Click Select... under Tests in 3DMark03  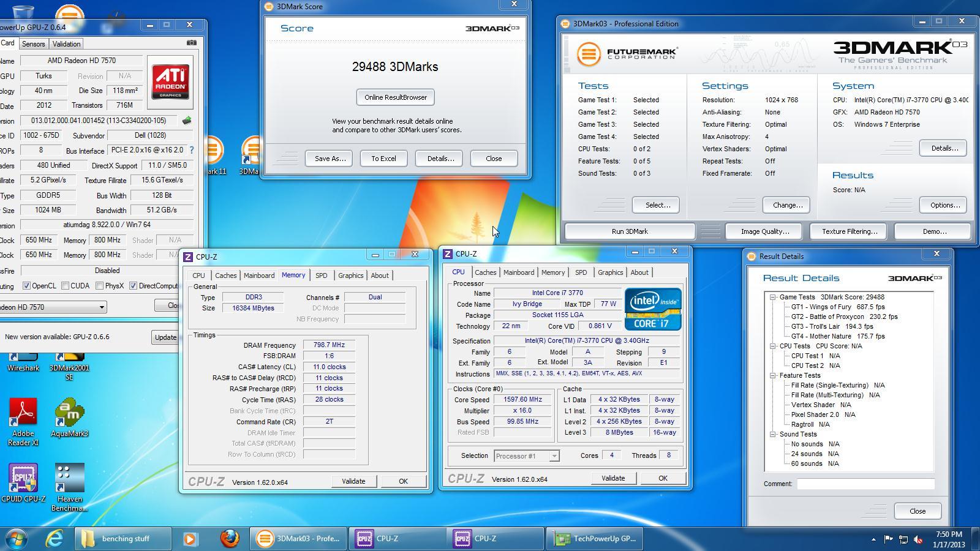[x=657, y=205]
